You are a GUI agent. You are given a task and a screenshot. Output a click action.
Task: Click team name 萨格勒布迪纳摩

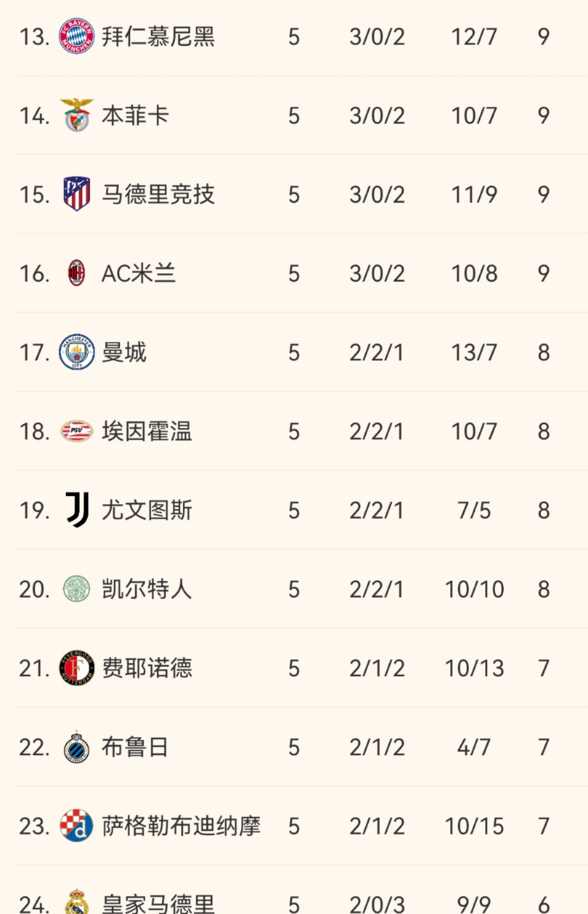click(x=181, y=826)
